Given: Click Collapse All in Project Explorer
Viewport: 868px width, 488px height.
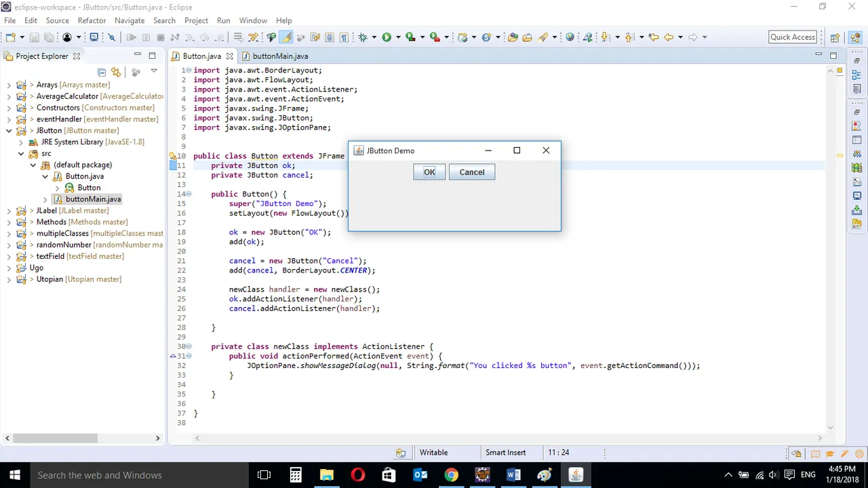Looking at the screenshot, I should click(102, 72).
